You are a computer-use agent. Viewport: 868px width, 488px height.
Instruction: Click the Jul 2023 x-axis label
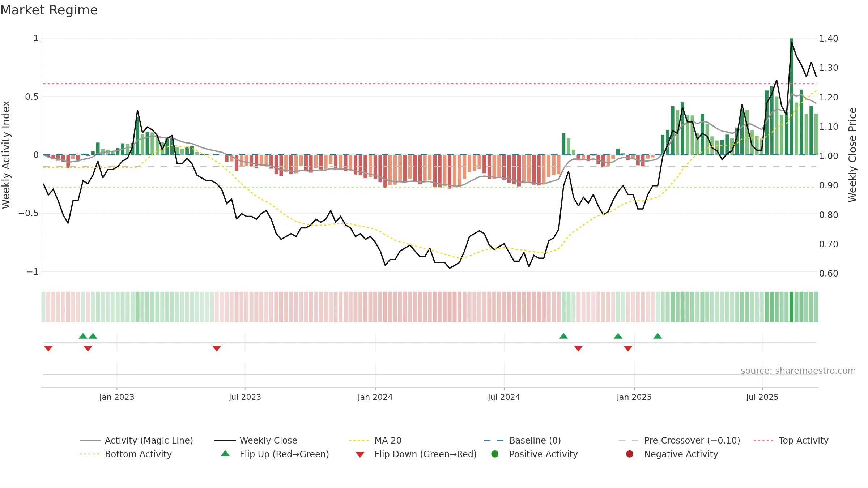click(245, 397)
